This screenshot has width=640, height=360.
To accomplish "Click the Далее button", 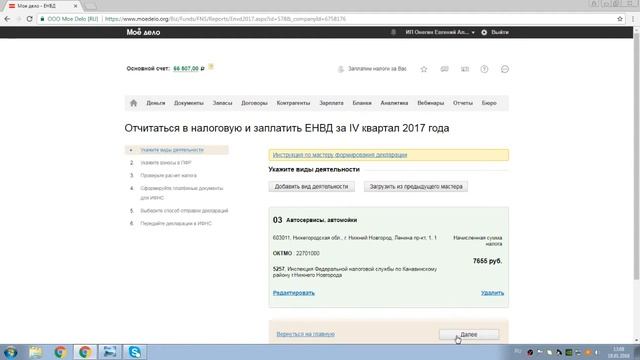I will coord(469,334).
